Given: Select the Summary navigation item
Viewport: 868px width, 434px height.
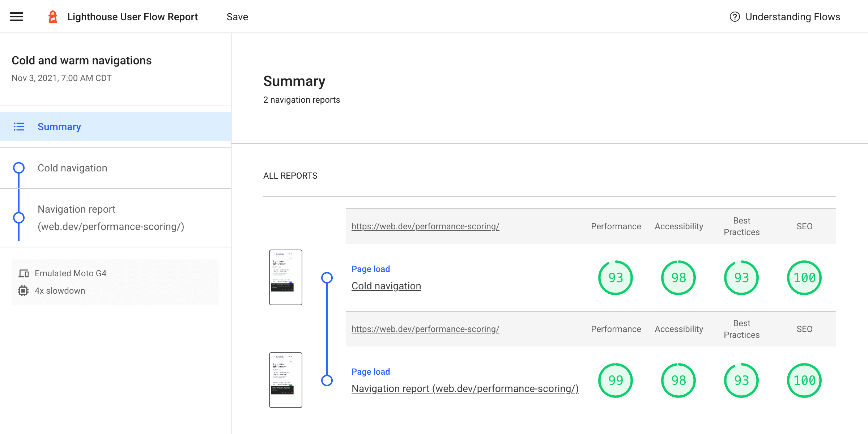Looking at the screenshot, I should pyautogui.click(x=59, y=127).
